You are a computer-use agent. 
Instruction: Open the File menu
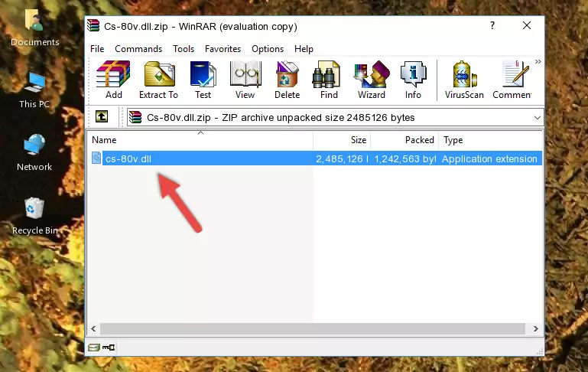tap(97, 49)
